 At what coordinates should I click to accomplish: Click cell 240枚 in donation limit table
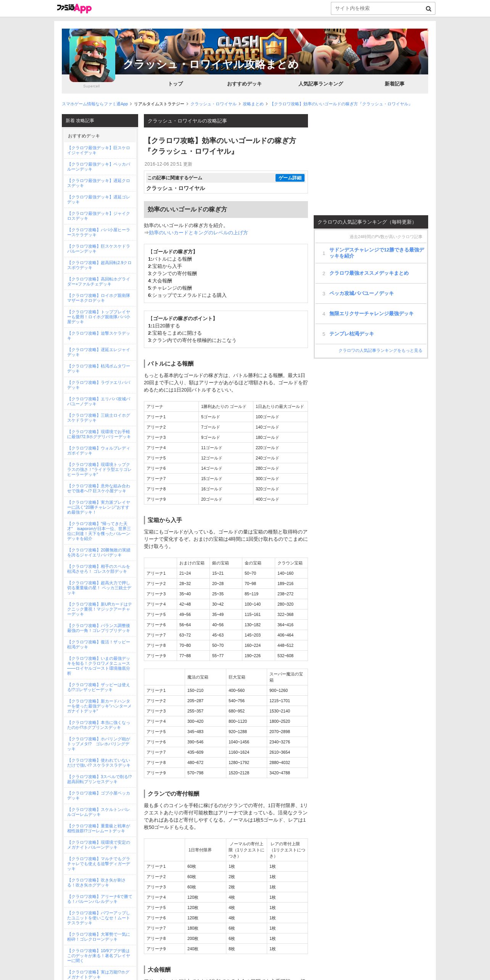click(205, 949)
